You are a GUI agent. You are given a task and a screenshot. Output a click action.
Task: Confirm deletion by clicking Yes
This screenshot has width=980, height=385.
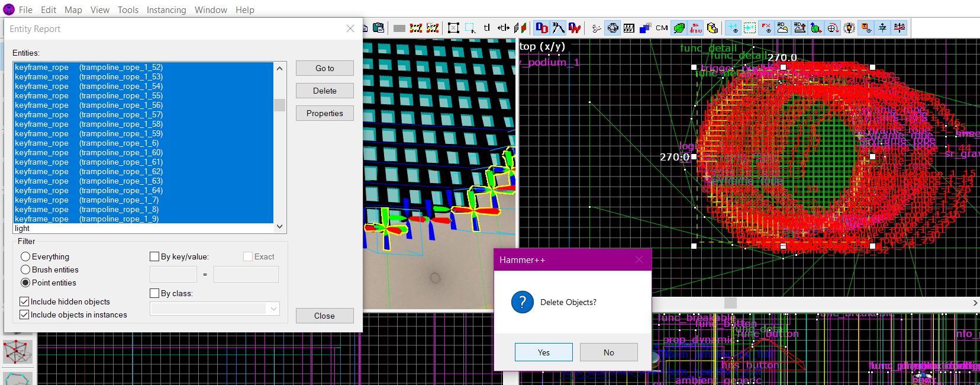click(543, 352)
